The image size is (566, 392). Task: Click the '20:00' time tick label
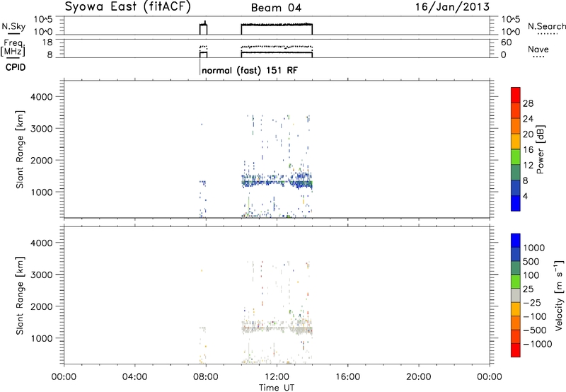click(x=418, y=377)
